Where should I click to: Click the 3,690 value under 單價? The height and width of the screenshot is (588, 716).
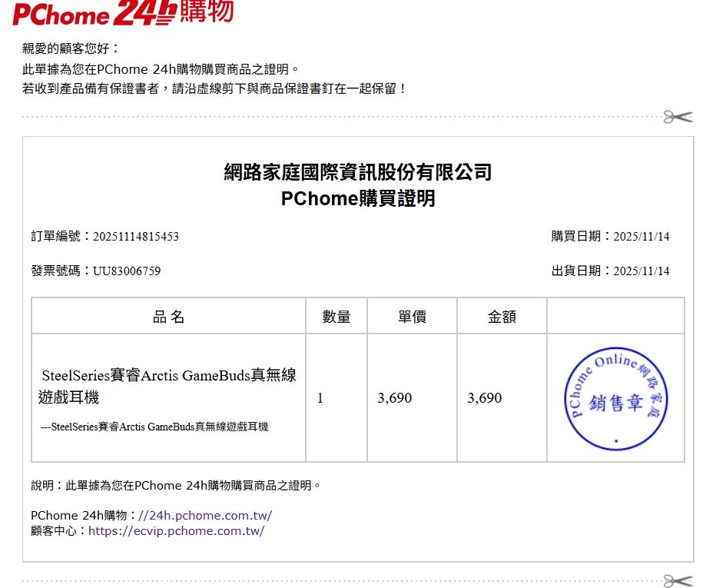[395, 398]
